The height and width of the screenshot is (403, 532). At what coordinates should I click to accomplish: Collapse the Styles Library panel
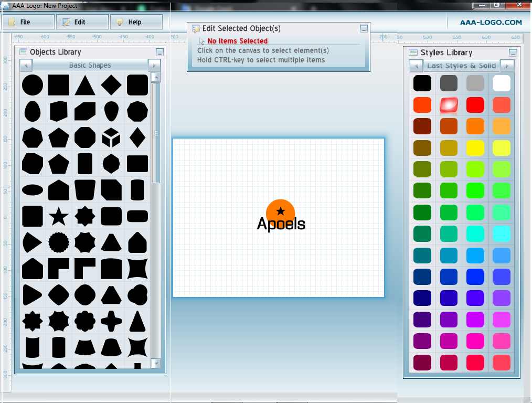tap(513, 52)
